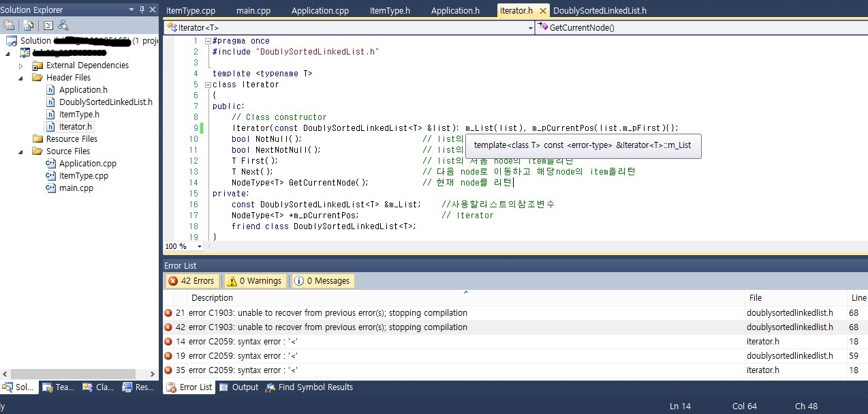Open the Iterator<T> scope dropdown
Image resolution: width=868 pixels, height=414 pixels.
click(530, 28)
